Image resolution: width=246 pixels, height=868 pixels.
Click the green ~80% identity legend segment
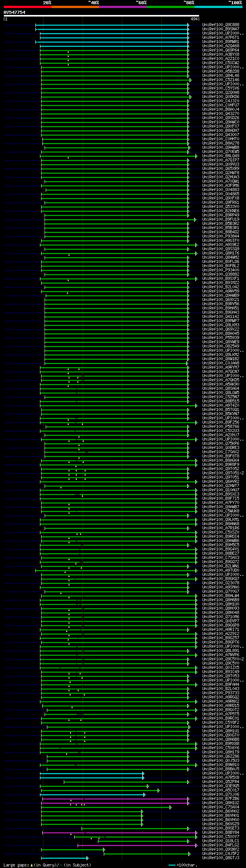(x=171, y=7)
